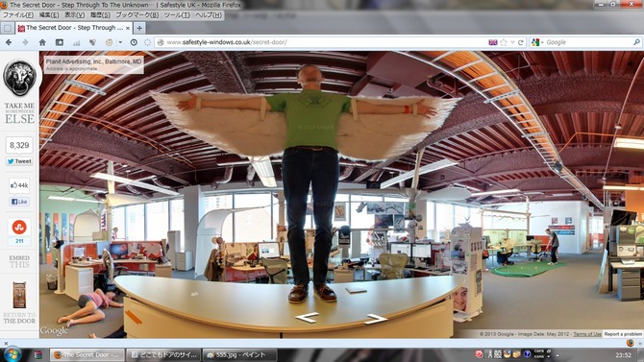The image size is (644, 362).
Task: Move left with street view arrow
Action: (307, 317)
